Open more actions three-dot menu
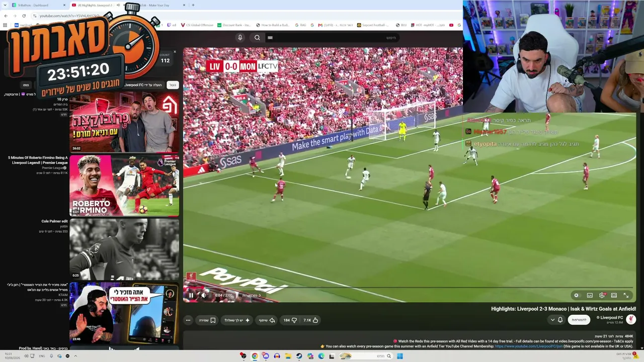 (x=188, y=320)
